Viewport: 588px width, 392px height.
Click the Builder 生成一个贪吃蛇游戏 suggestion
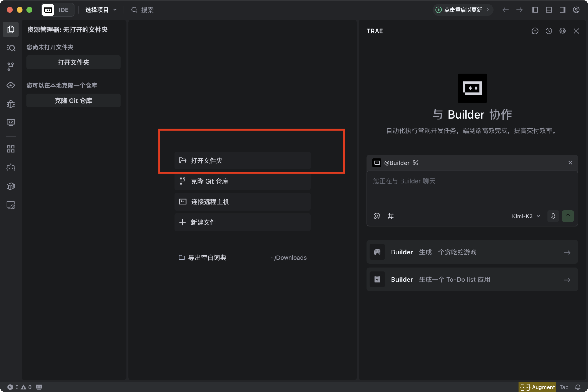click(472, 252)
